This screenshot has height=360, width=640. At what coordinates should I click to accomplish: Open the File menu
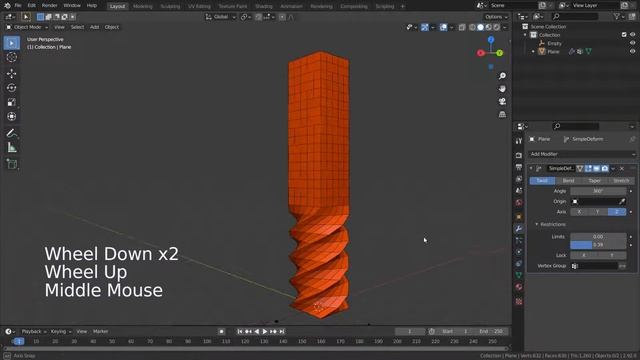click(x=18, y=6)
